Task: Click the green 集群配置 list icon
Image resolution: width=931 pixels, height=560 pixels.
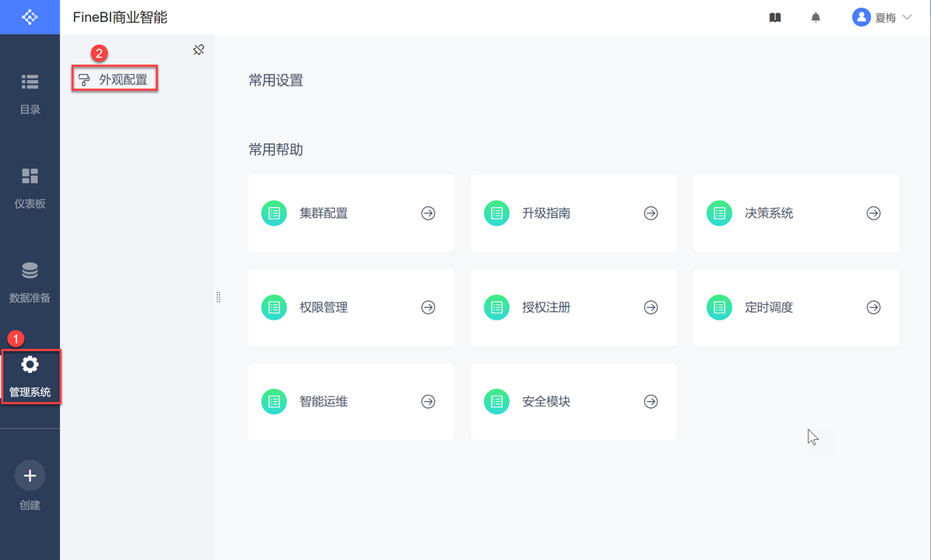Action: coord(274,213)
